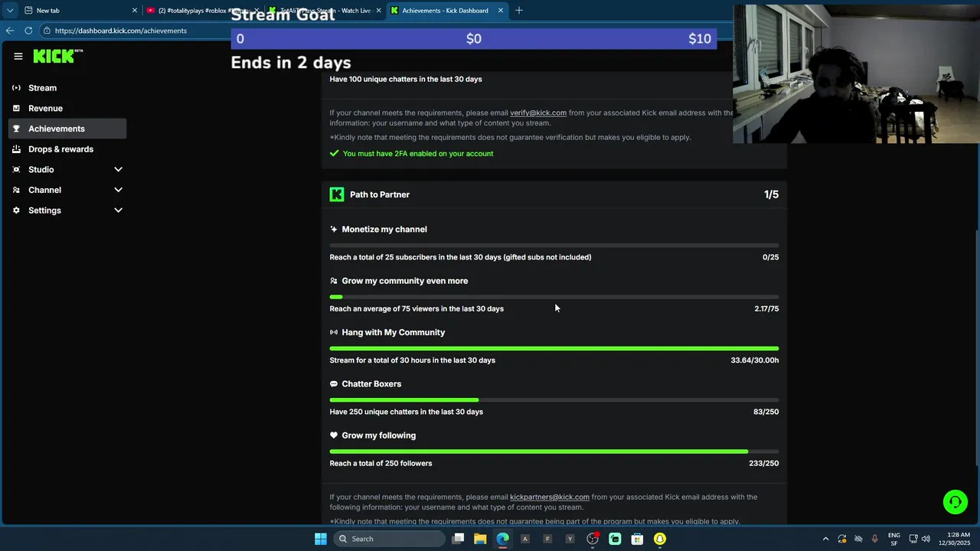Close the New tab browser tab
The image size is (980, 551).
[135, 10]
